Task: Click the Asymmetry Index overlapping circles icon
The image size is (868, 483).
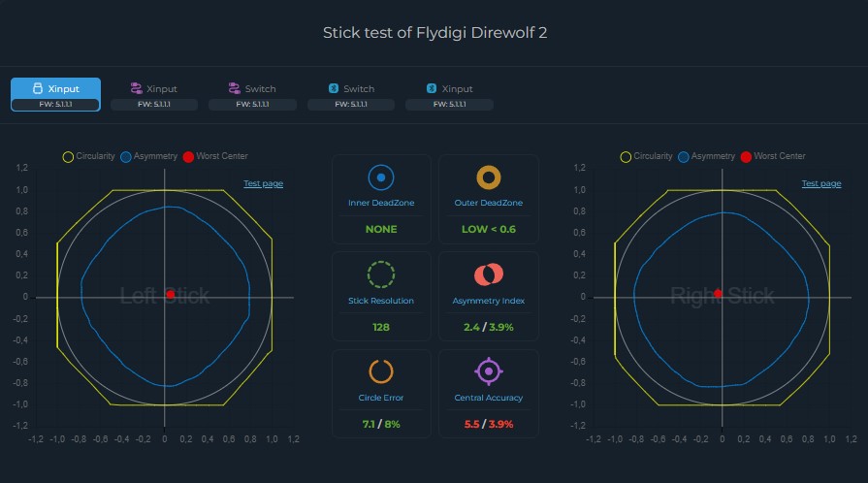Action: [x=489, y=274]
